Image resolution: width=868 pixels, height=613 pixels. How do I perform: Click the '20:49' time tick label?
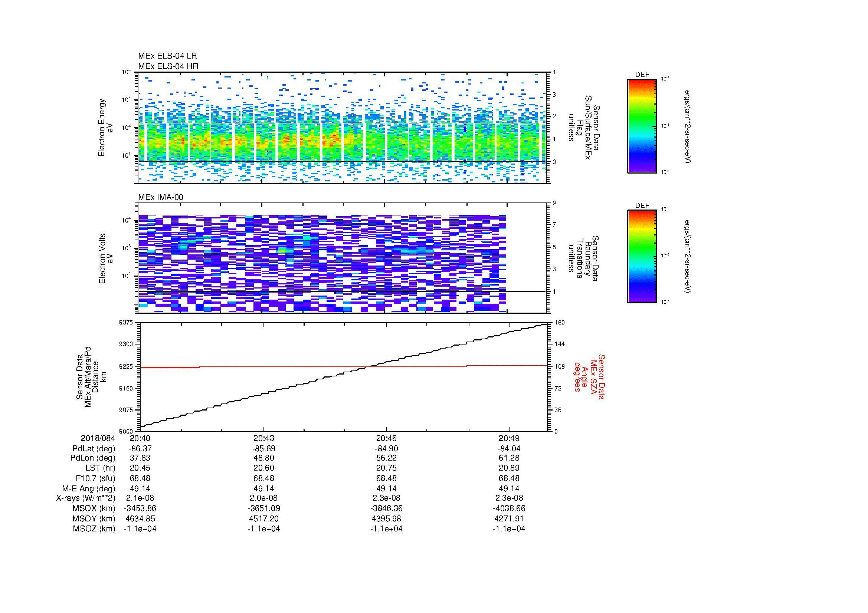[x=509, y=438]
